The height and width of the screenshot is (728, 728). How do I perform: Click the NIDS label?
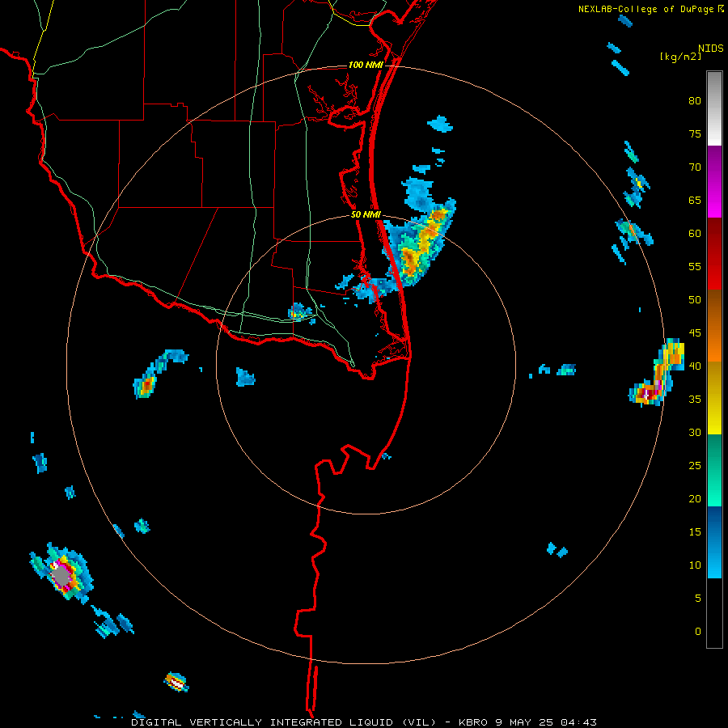point(711,48)
